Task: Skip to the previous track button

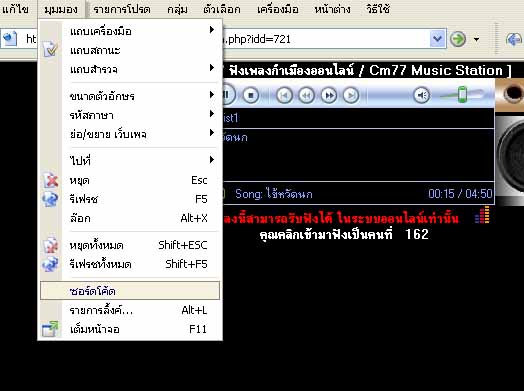Action: click(x=284, y=96)
